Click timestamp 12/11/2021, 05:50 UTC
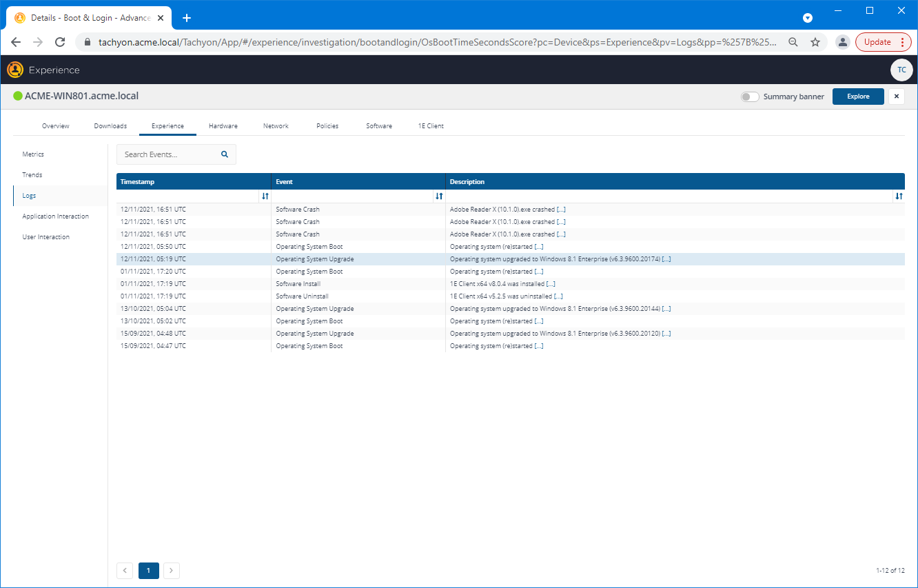The height and width of the screenshot is (588, 918). [x=153, y=247]
